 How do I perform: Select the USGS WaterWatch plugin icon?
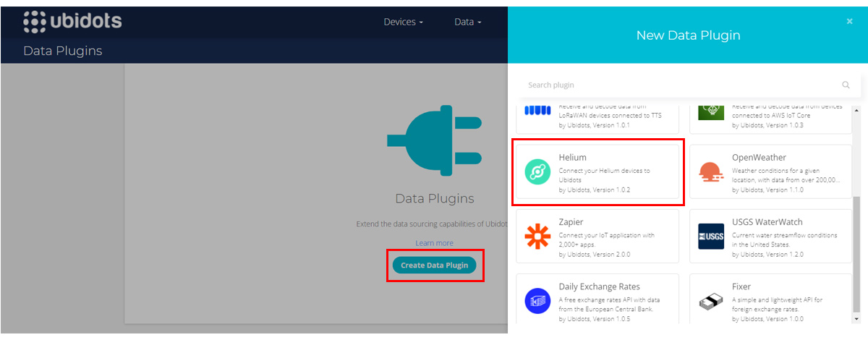click(710, 237)
